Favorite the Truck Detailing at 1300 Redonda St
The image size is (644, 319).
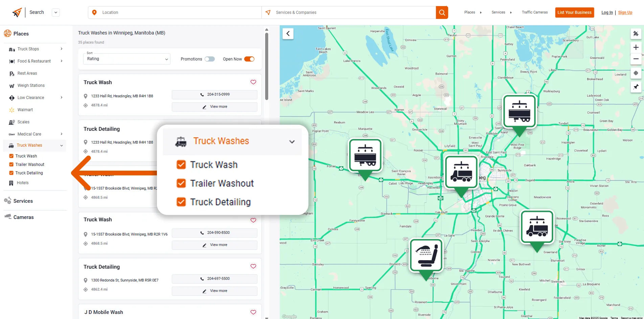tap(253, 266)
